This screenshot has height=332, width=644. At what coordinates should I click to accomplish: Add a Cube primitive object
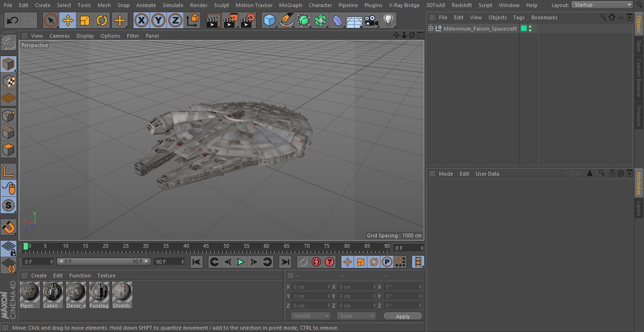269,20
